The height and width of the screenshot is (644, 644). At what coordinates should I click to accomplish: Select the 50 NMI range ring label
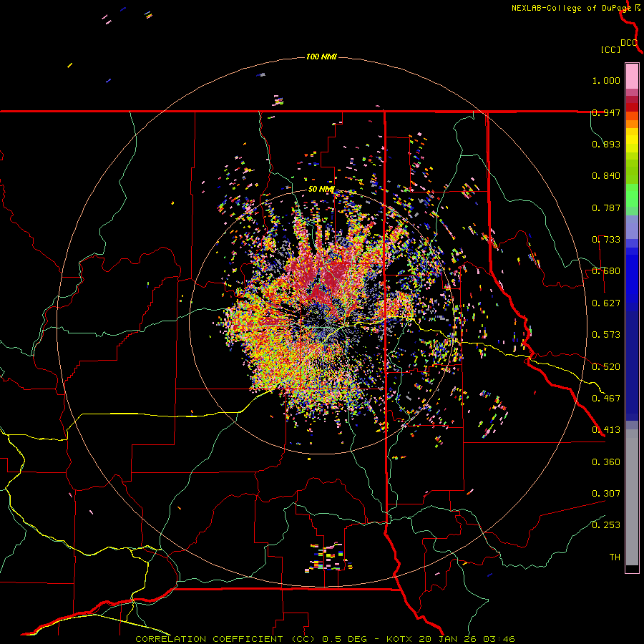click(321, 190)
